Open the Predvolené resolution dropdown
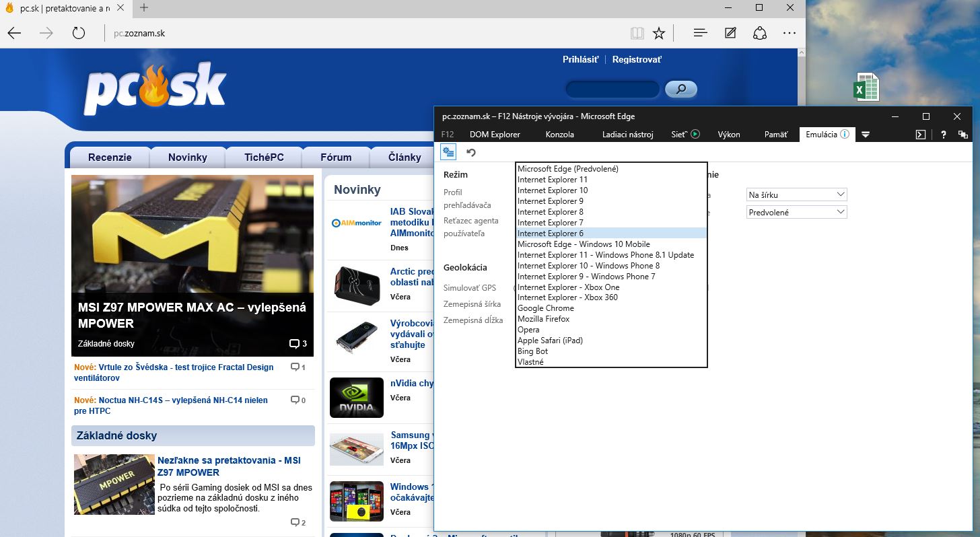Viewport: 980px width, 537px height. pos(797,212)
